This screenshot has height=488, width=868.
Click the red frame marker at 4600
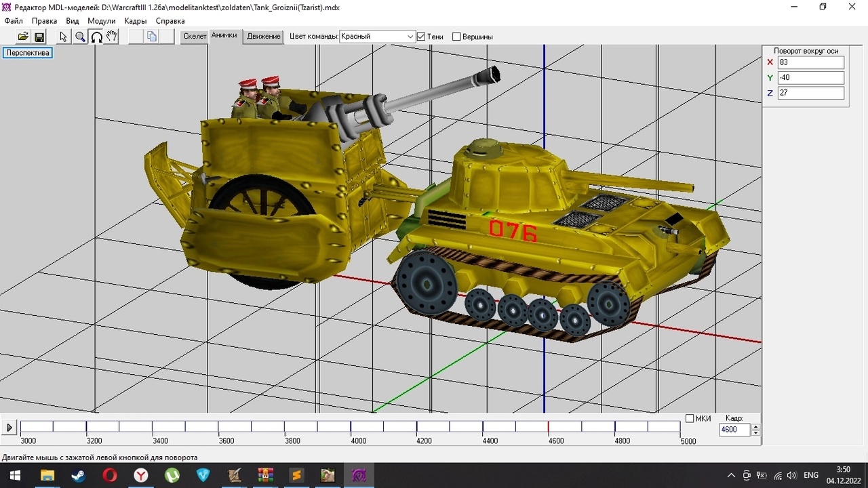[x=549, y=427]
